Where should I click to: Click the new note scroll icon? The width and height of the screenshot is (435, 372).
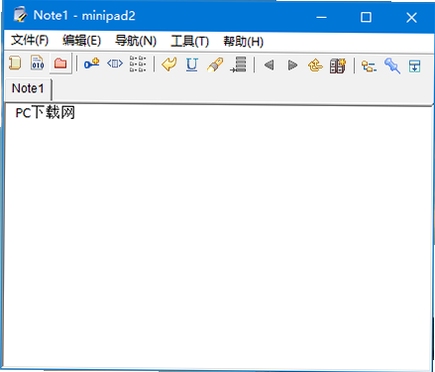[x=15, y=63]
